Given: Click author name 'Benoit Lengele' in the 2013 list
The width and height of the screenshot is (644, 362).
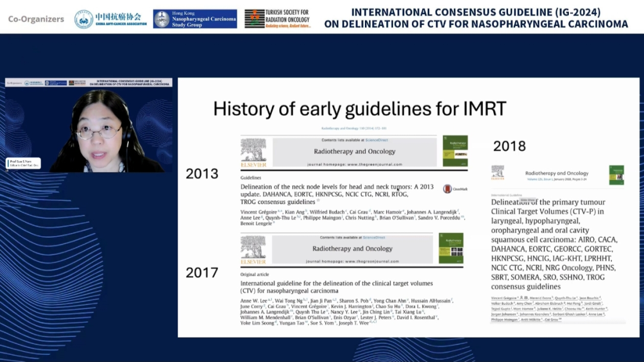Looking at the screenshot, I should 256,224.
